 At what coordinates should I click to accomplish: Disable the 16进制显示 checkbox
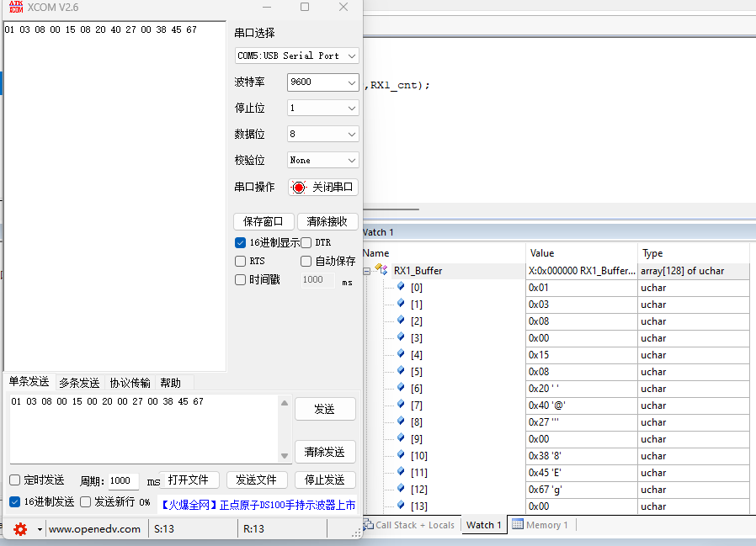click(x=240, y=242)
